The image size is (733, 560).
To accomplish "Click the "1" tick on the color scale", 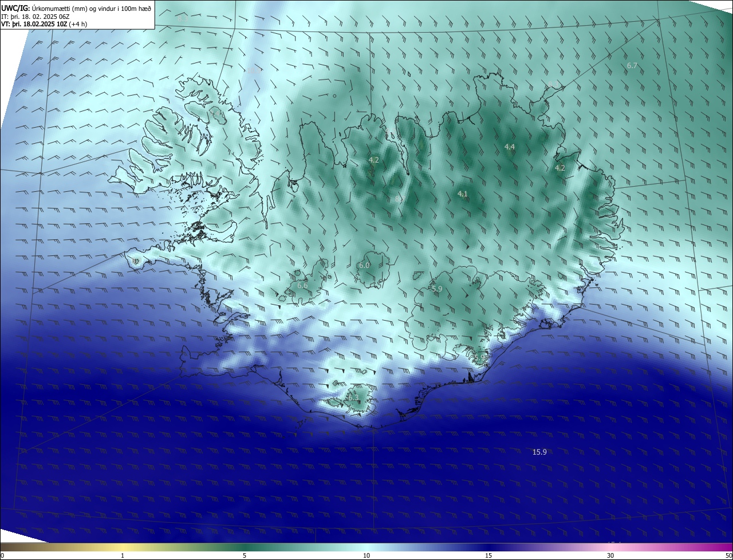I will [123, 555].
